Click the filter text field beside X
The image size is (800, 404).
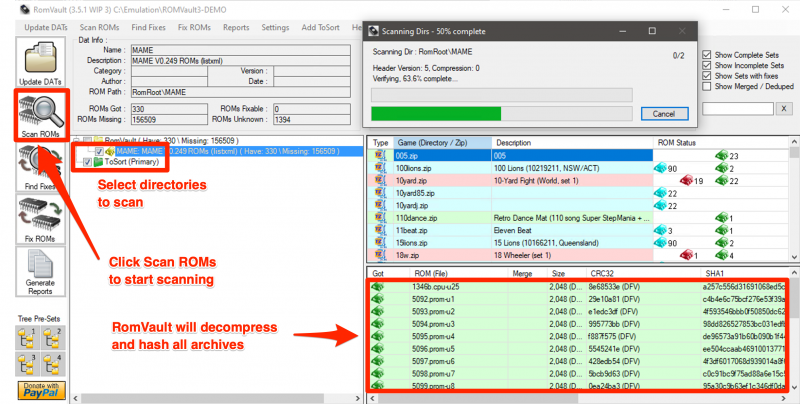pos(738,108)
